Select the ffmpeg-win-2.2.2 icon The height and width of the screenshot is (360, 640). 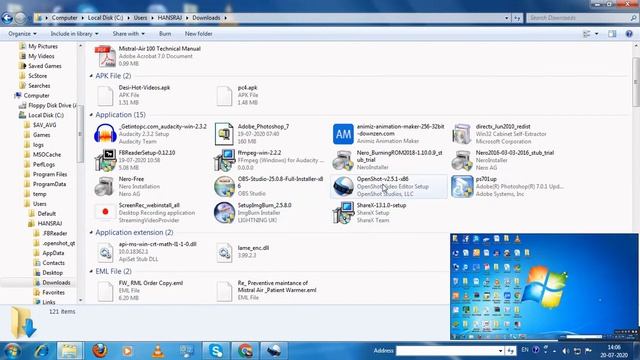click(224, 160)
